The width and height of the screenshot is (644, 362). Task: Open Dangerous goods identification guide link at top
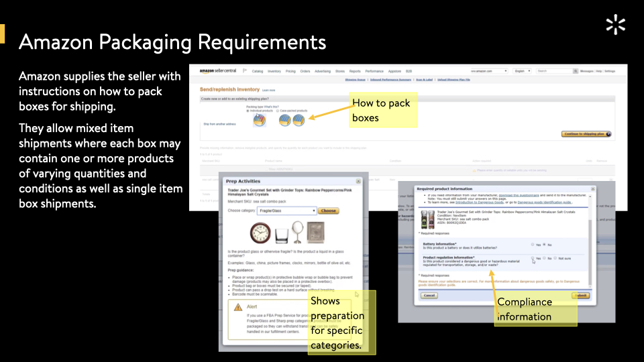click(544, 202)
